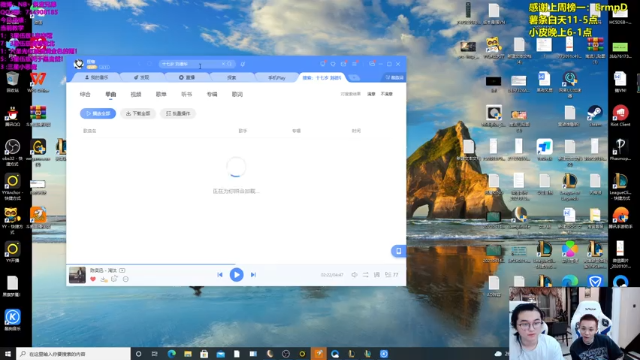Select the WPS Office desktop icon

click(x=38, y=82)
